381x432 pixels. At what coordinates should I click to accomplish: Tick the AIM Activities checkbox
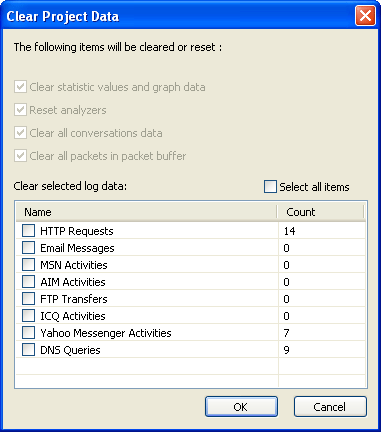pos(28,282)
